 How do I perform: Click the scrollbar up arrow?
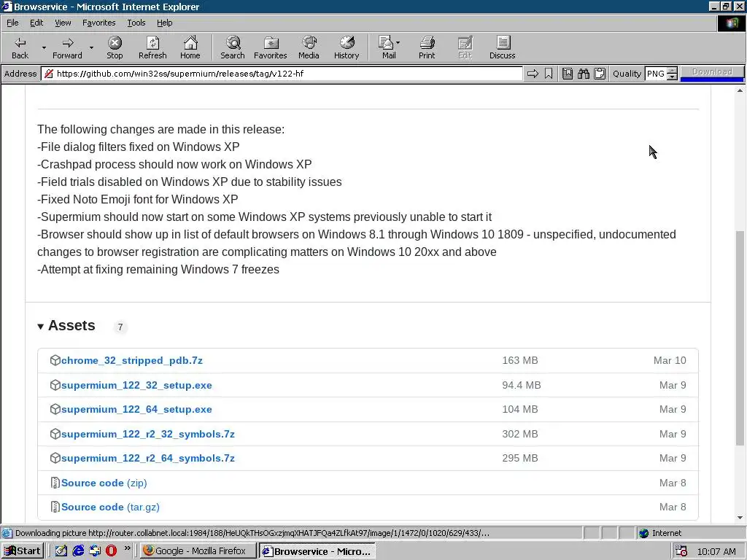(740, 90)
